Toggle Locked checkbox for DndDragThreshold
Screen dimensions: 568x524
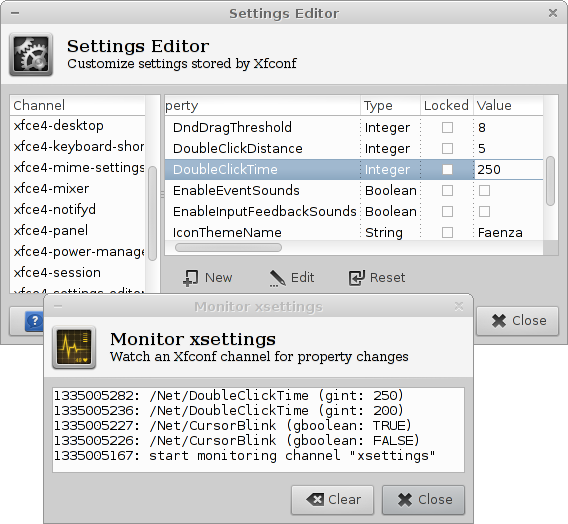pos(447,127)
